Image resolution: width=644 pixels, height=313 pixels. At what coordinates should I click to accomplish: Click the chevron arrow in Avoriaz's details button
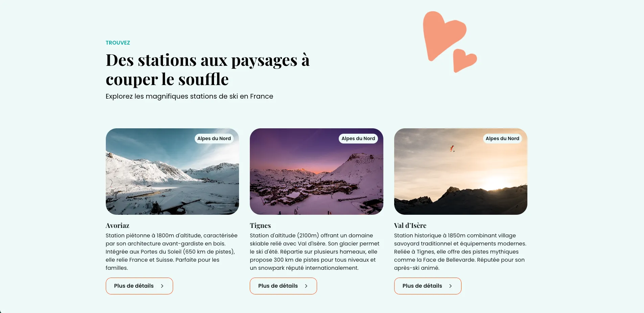(162, 286)
